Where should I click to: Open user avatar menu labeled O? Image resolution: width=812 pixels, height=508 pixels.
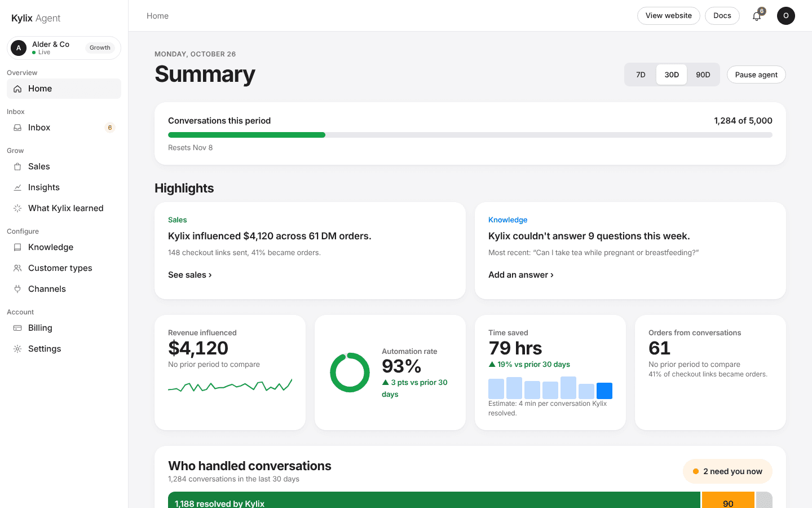pos(786,16)
